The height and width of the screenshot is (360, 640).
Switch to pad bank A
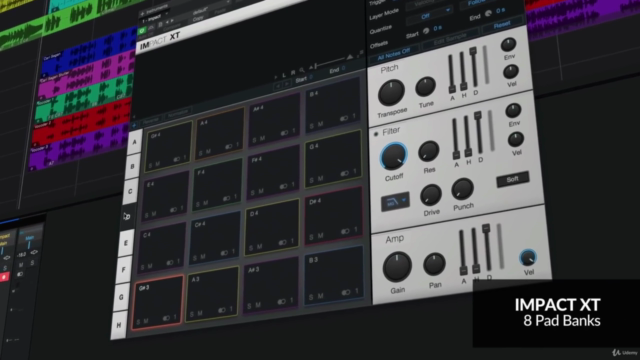tap(134, 142)
